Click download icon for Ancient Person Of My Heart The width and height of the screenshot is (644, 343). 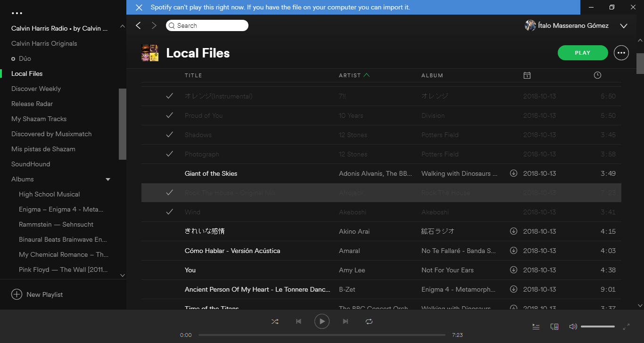point(514,289)
